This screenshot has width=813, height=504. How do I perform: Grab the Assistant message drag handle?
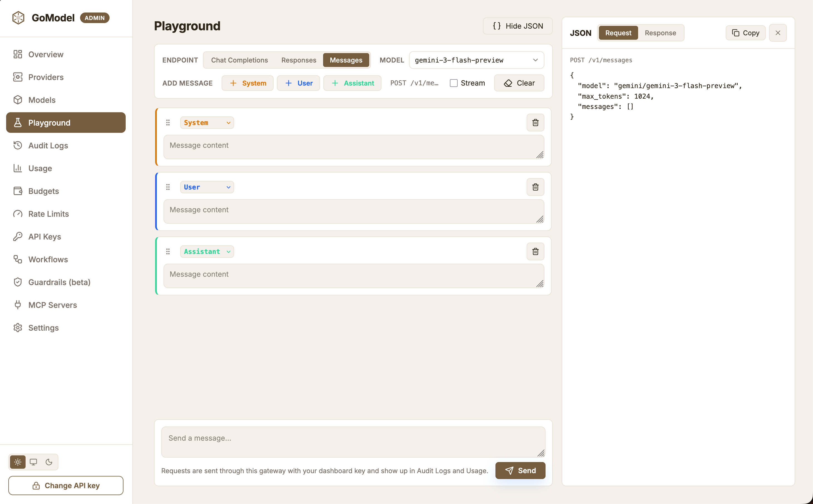(168, 251)
